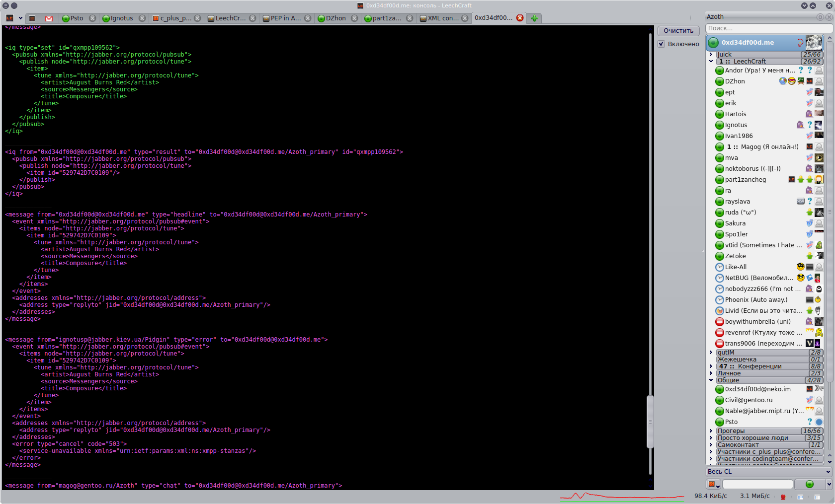Click Like-All's away clock status icon
The width and height of the screenshot is (835, 504).
click(719, 267)
